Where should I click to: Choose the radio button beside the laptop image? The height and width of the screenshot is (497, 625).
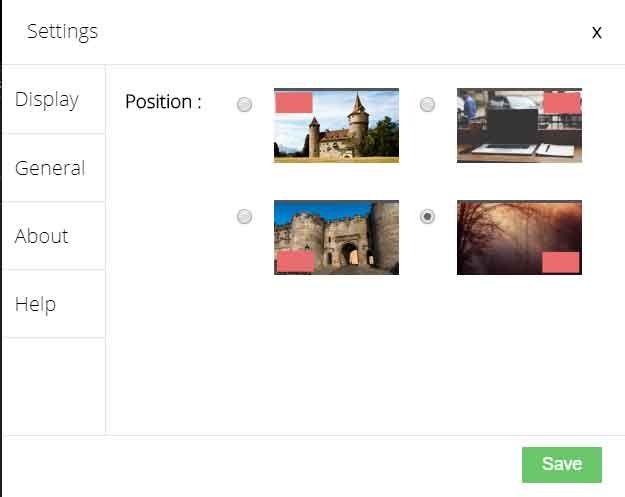(x=428, y=104)
